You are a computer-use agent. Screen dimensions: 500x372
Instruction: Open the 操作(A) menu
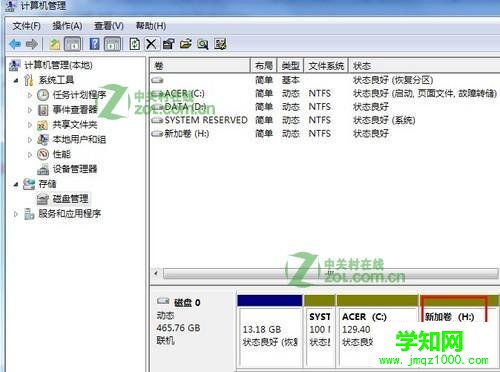(x=67, y=26)
